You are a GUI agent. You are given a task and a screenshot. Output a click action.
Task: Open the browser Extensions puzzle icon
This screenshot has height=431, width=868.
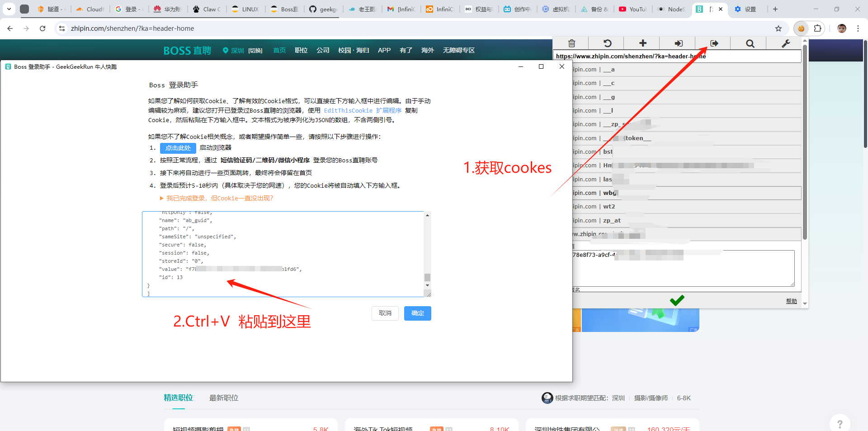click(817, 28)
